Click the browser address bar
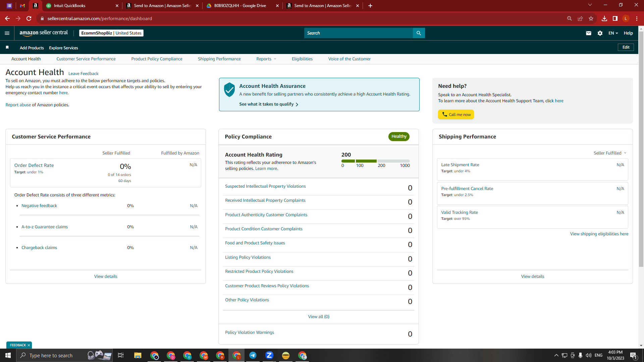Screen dimensions: 644x362 click(x=302, y=18)
